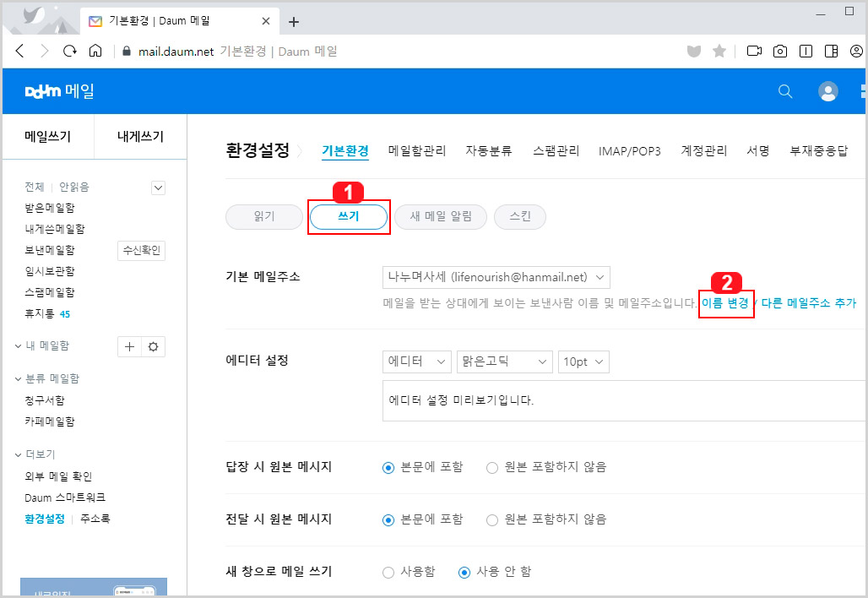Switch to 부재중응답 tab
Image resolution: width=868 pixels, height=598 pixels.
(818, 150)
